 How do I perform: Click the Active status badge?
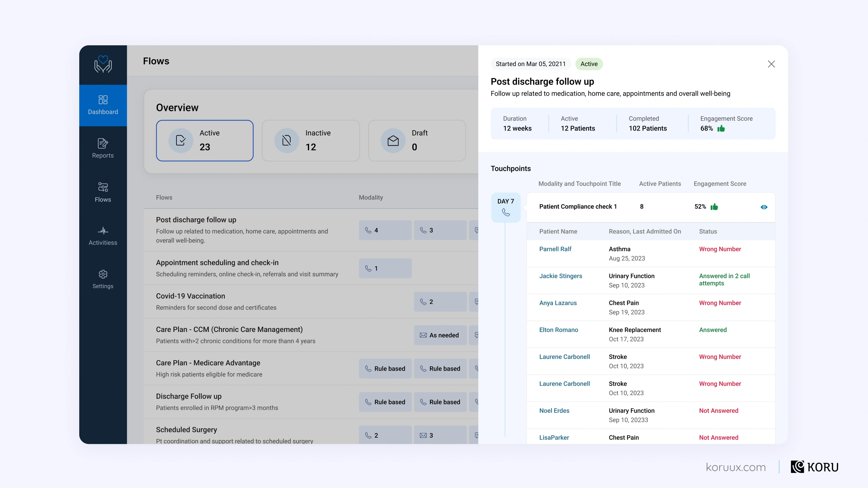tap(589, 64)
